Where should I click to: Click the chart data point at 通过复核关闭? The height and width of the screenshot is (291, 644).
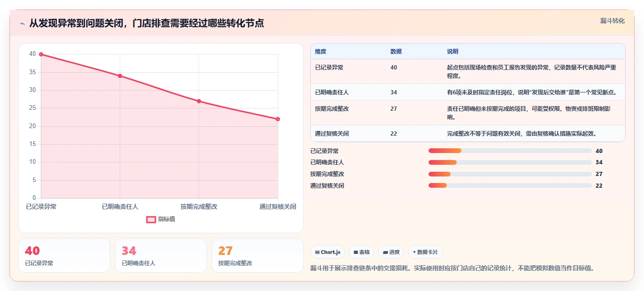coord(278,119)
